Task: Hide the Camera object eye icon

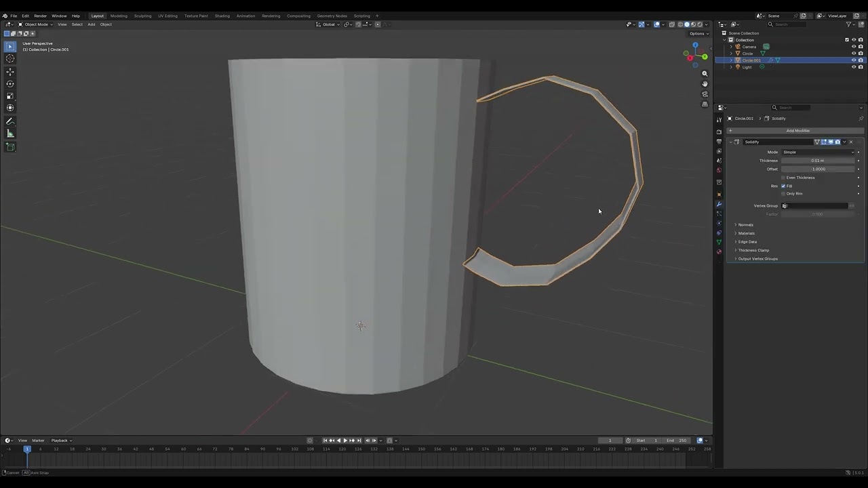Action: [x=854, y=47]
